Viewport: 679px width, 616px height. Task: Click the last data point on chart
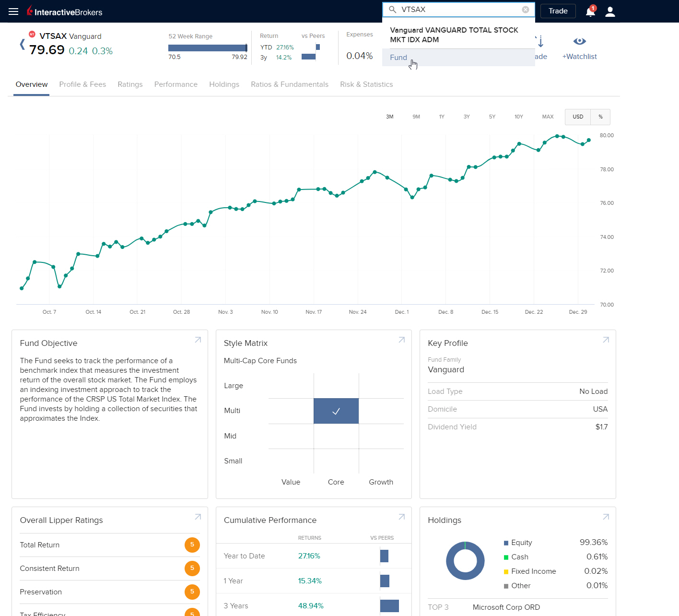[589, 140]
